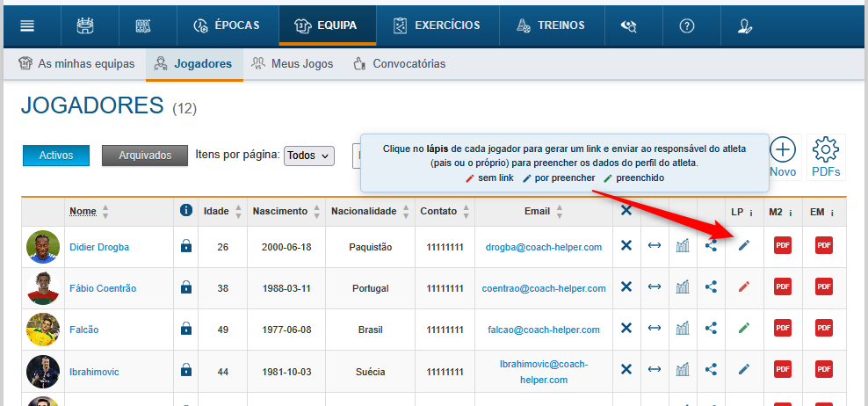Open the help question mark icon

686,25
